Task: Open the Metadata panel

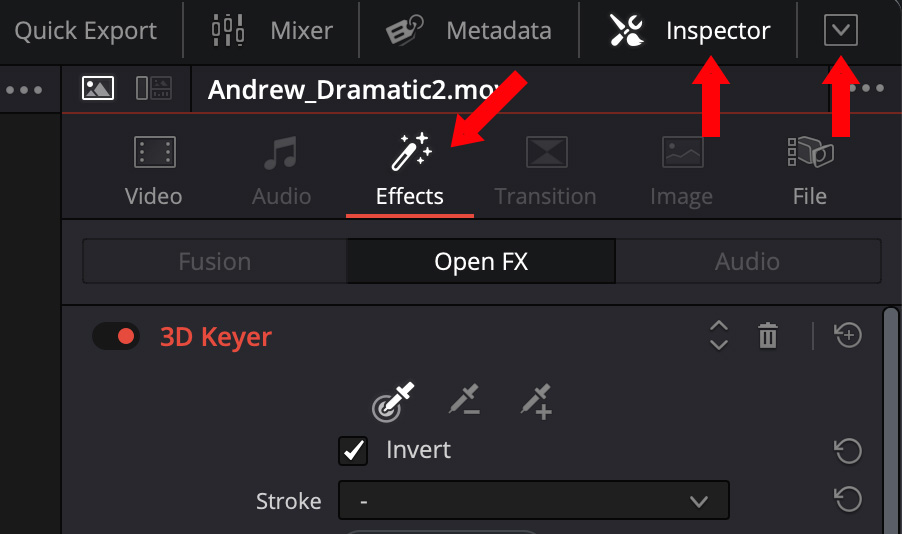Action: click(469, 30)
